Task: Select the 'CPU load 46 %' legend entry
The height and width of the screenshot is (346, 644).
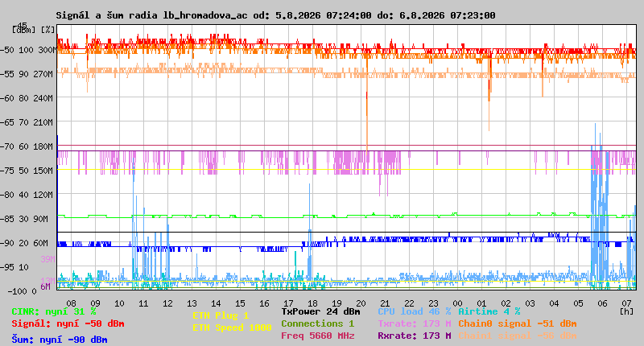Action: click(415, 311)
